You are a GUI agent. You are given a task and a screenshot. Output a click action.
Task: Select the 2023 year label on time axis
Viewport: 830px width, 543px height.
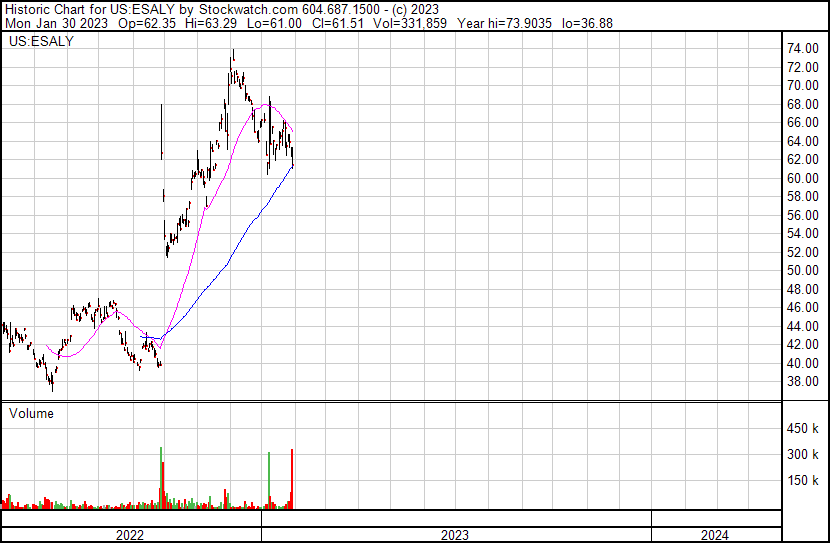click(455, 535)
